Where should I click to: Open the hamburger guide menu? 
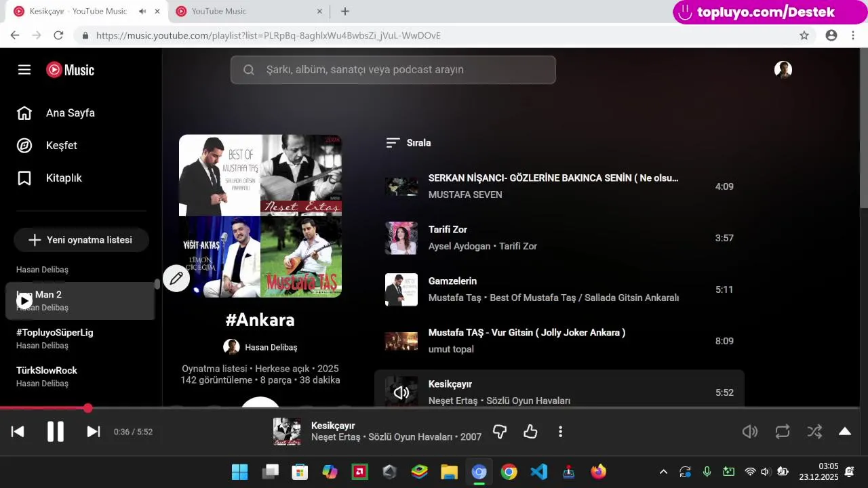coord(24,70)
